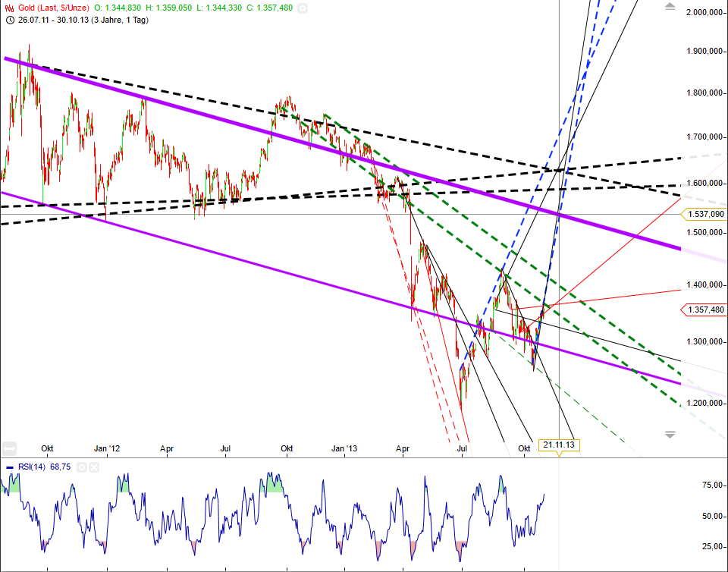Viewport: 728px width, 572px height.
Task: Click the scroll-up triangle atop the price axis
Action: (670, 5)
